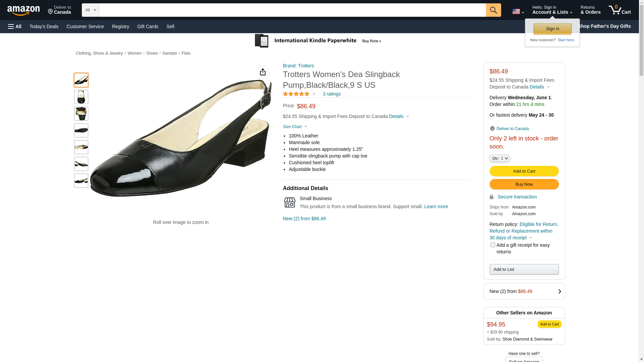Click the Buy Now button
Screen dimensions: 644x362
coord(524,184)
